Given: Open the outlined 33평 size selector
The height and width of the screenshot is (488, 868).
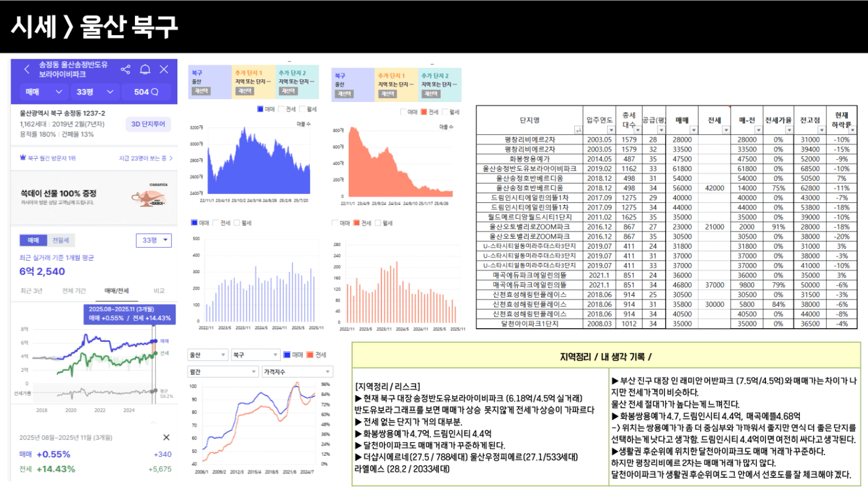Looking at the screenshot, I should pos(154,240).
